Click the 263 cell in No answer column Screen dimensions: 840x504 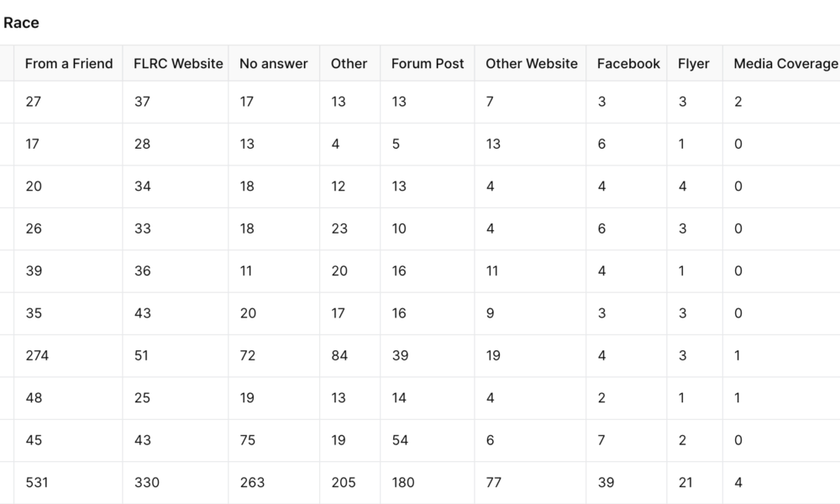[x=252, y=482]
